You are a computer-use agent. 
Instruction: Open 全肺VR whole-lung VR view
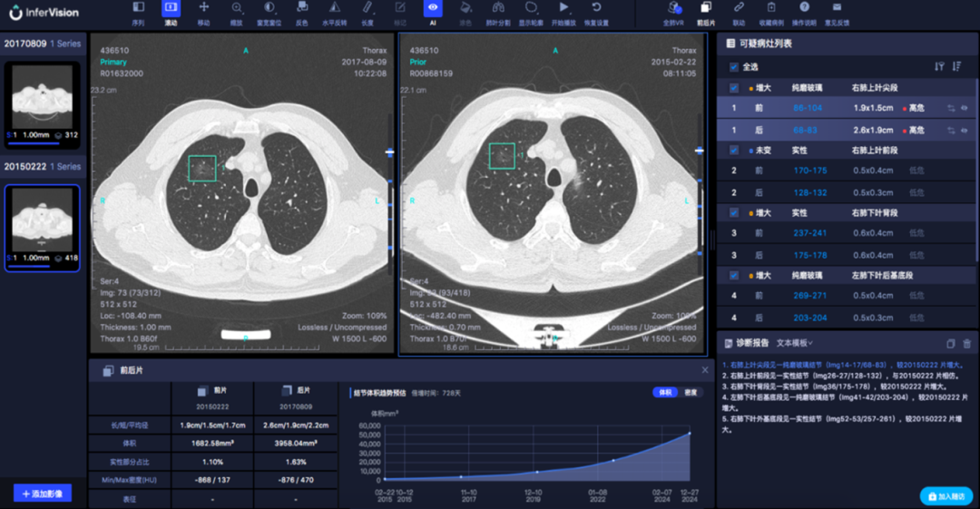673,13
